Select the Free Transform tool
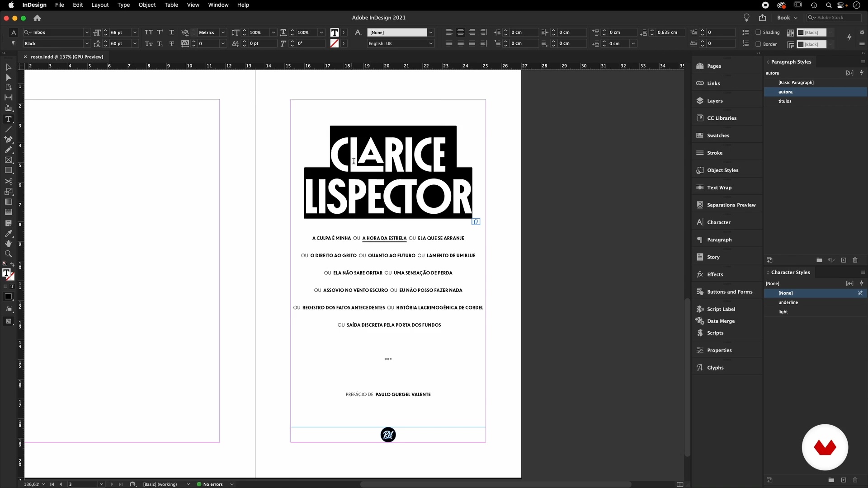868x488 pixels. pos(8,192)
